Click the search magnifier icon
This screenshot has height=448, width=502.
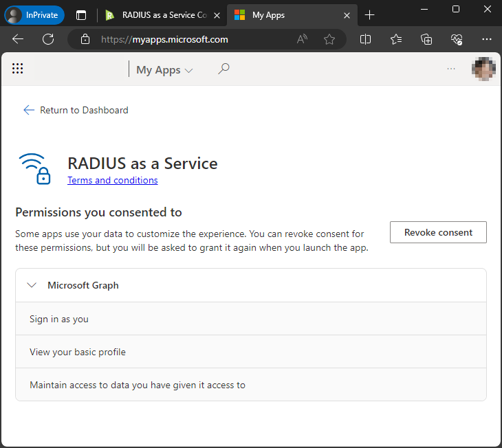[x=223, y=69]
